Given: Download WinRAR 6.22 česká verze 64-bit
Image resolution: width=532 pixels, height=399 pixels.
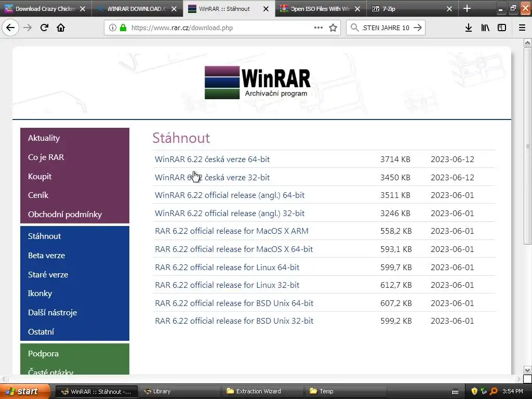Looking at the screenshot, I should (x=212, y=159).
